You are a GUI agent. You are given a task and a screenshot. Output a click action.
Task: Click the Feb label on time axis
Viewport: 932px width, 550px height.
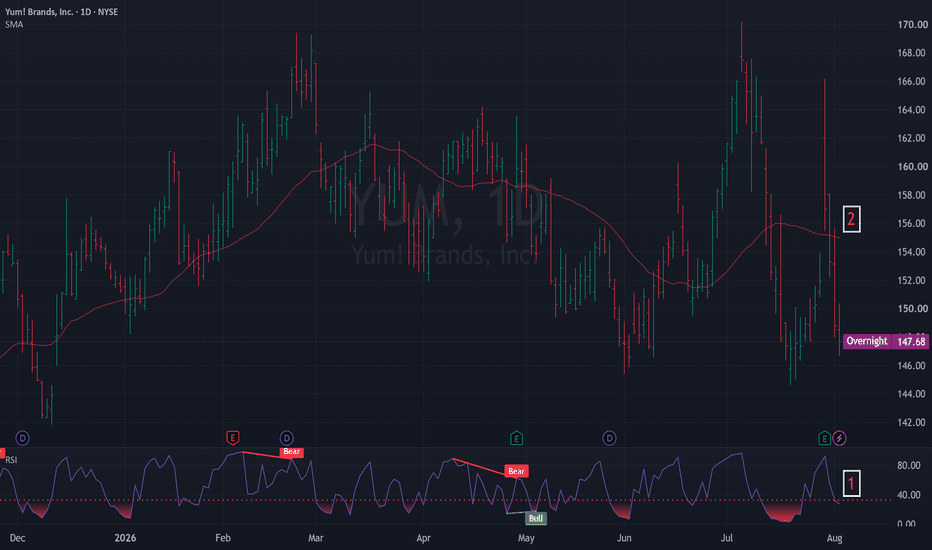click(223, 538)
